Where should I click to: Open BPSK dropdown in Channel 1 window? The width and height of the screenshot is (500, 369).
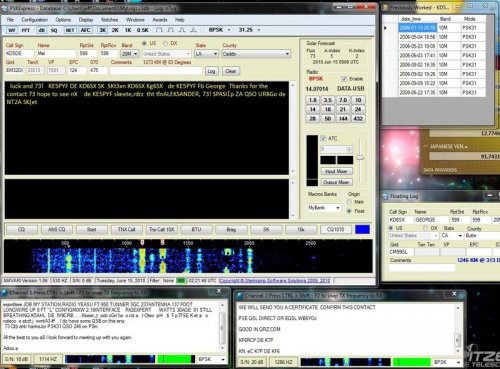coord(223,359)
